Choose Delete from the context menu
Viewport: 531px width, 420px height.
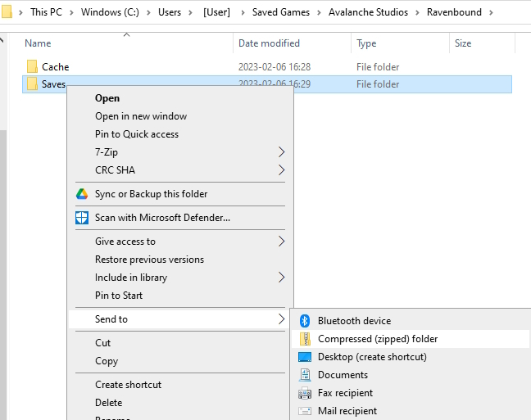coord(181,403)
